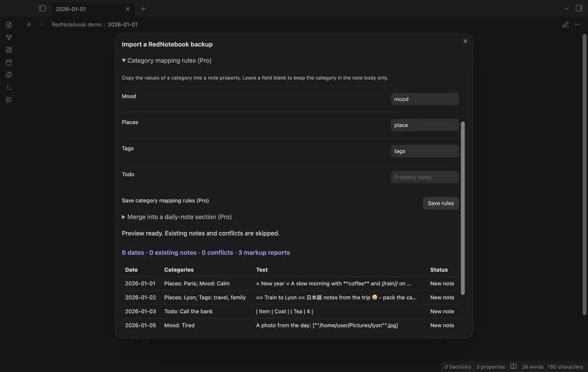Click the dialog's inner scrollbar
The height and width of the screenshot is (372, 588).
463,208
